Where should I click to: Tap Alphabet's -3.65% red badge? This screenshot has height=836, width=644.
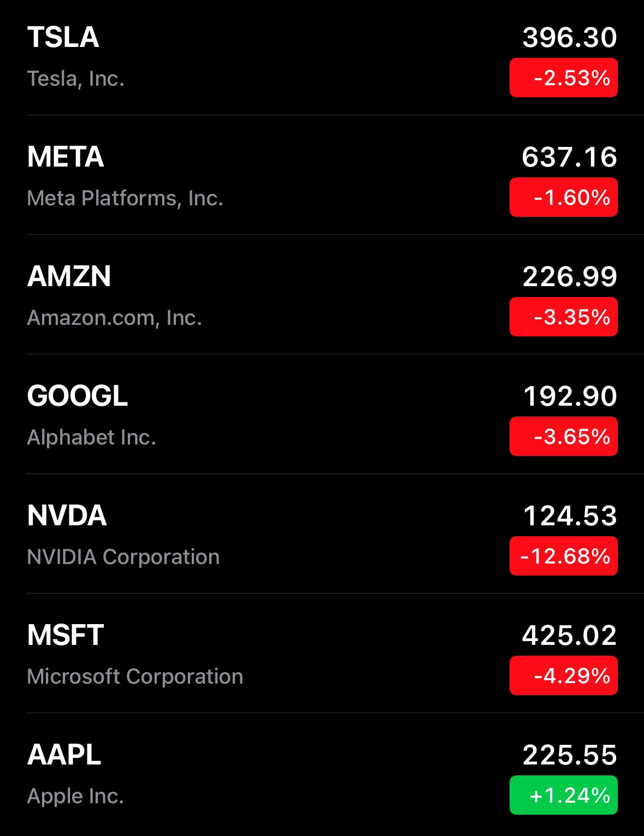(563, 436)
